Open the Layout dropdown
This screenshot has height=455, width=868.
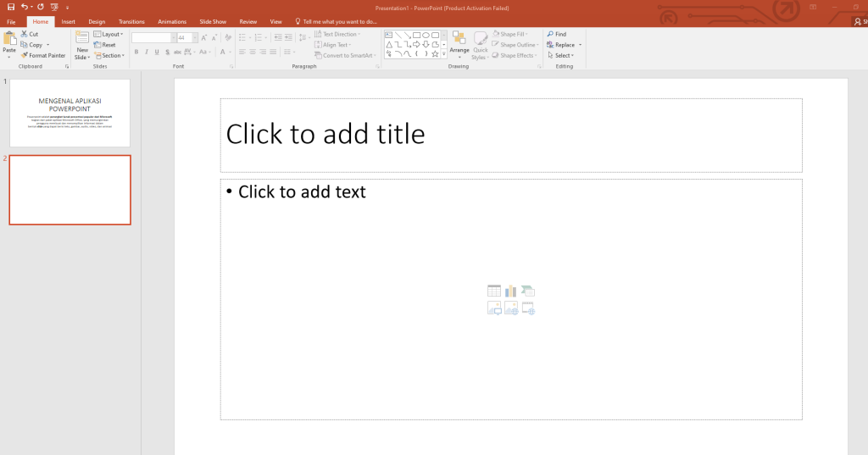pos(109,34)
